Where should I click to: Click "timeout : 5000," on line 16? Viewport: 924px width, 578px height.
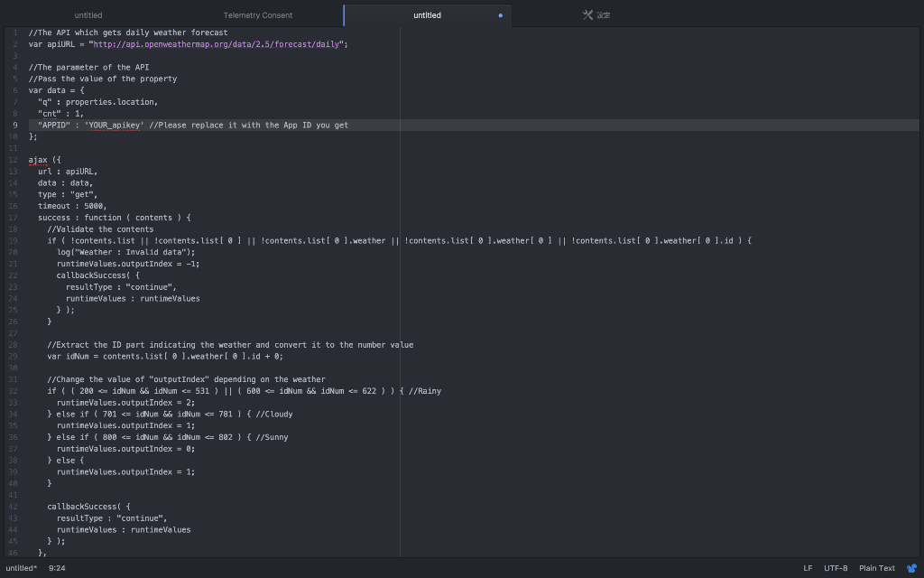[x=72, y=206]
